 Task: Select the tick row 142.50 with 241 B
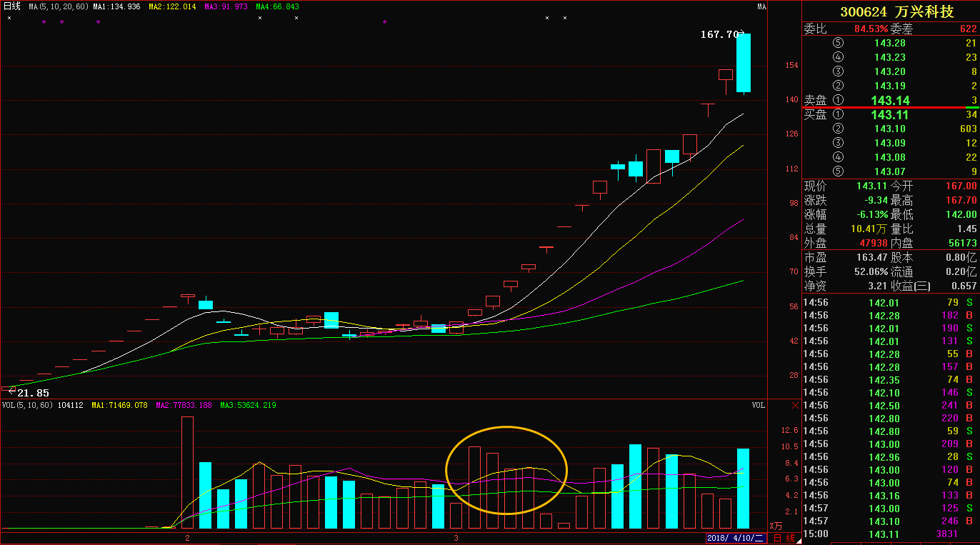coord(891,405)
